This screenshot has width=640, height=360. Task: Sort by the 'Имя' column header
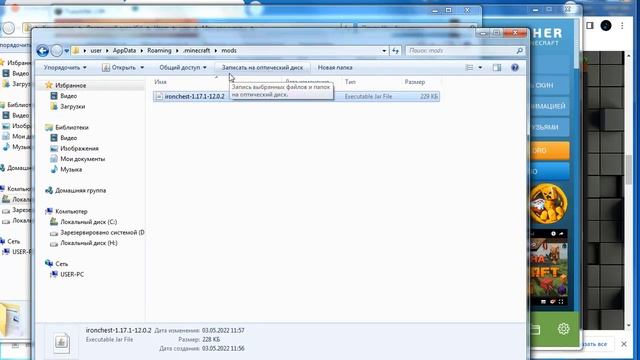[160, 82]
